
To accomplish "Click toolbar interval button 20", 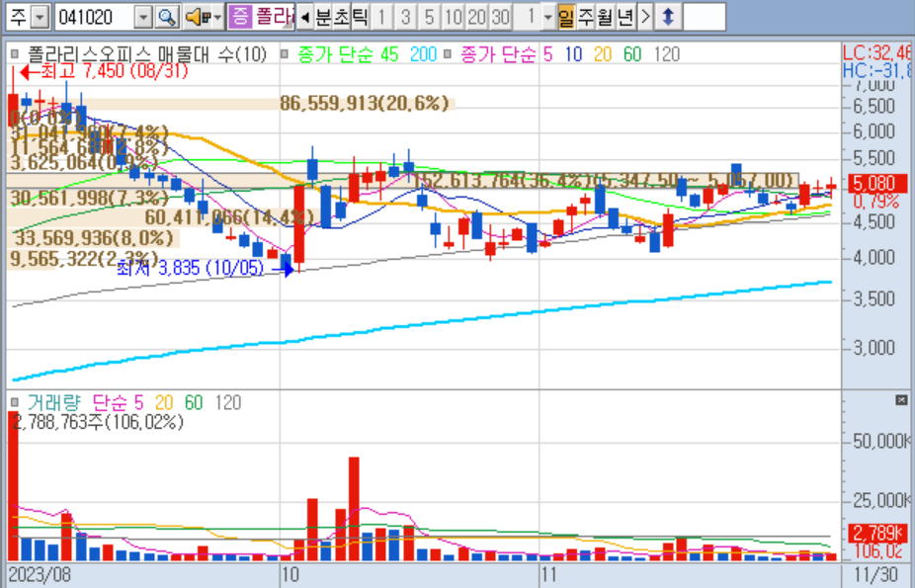I will coord(476,17).
